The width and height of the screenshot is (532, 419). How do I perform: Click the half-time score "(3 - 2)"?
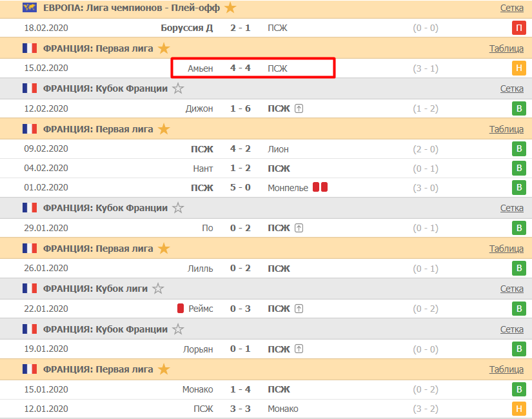click(x=426, y=409)
